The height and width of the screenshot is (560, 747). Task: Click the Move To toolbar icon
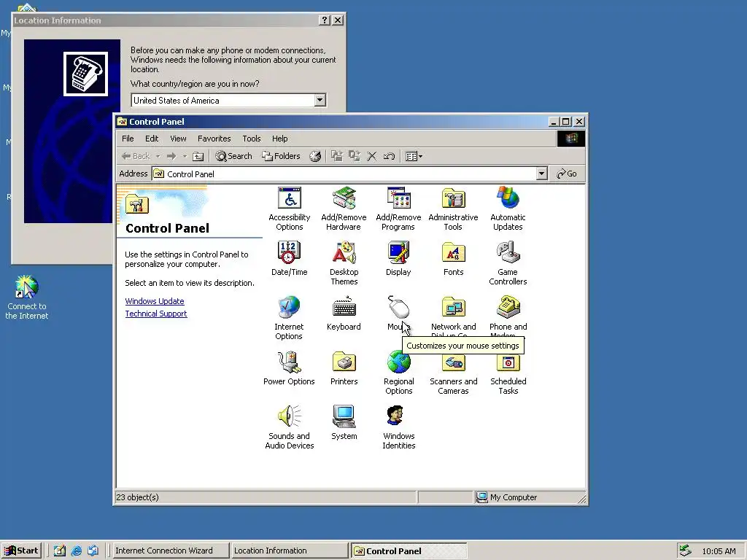[337, 156]
